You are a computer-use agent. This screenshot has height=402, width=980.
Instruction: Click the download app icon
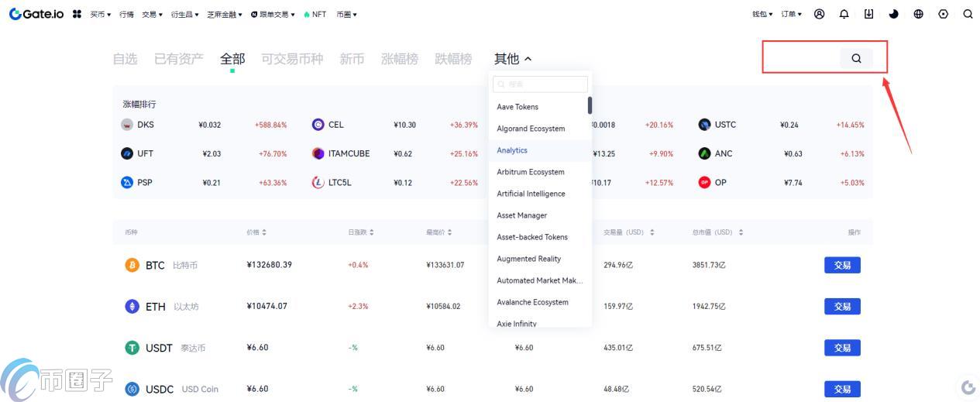coord(868,14)
